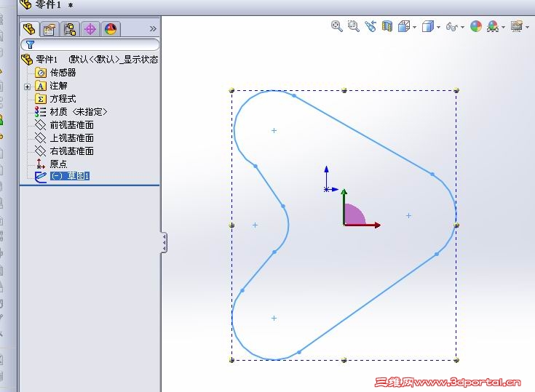The image size is (535, 392).
Task: Return to the Previous View
Action: (370, 26)
